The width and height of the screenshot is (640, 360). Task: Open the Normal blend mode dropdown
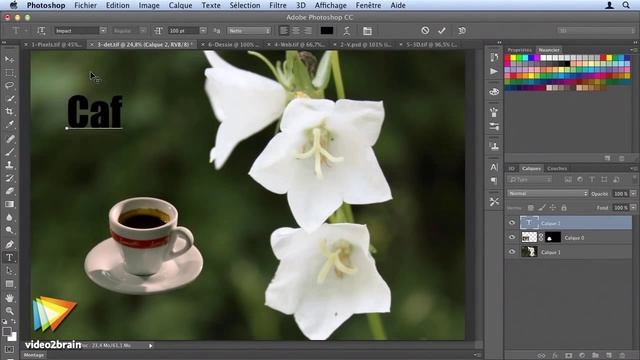[547, 193]
